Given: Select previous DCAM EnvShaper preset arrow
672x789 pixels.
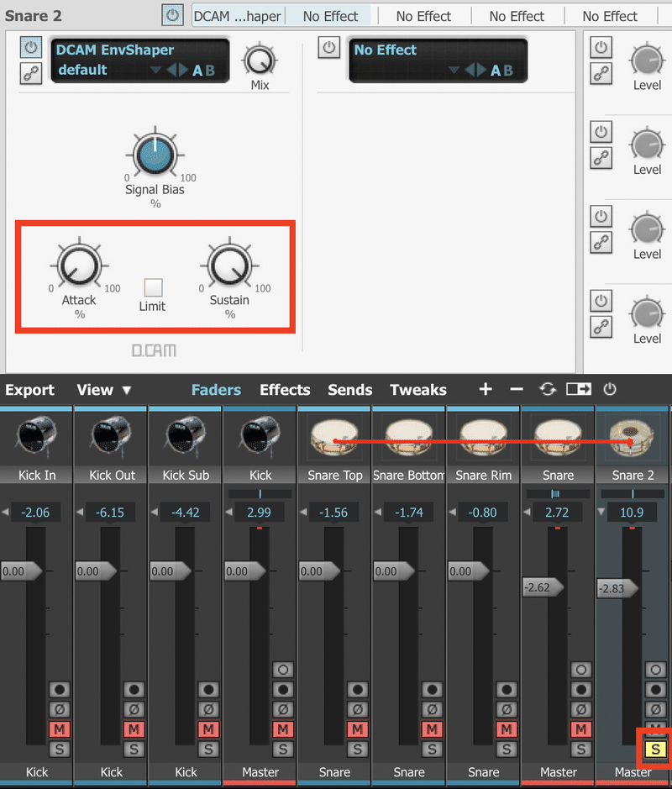Looking at the screenshot, I should [x=171, y=70].
